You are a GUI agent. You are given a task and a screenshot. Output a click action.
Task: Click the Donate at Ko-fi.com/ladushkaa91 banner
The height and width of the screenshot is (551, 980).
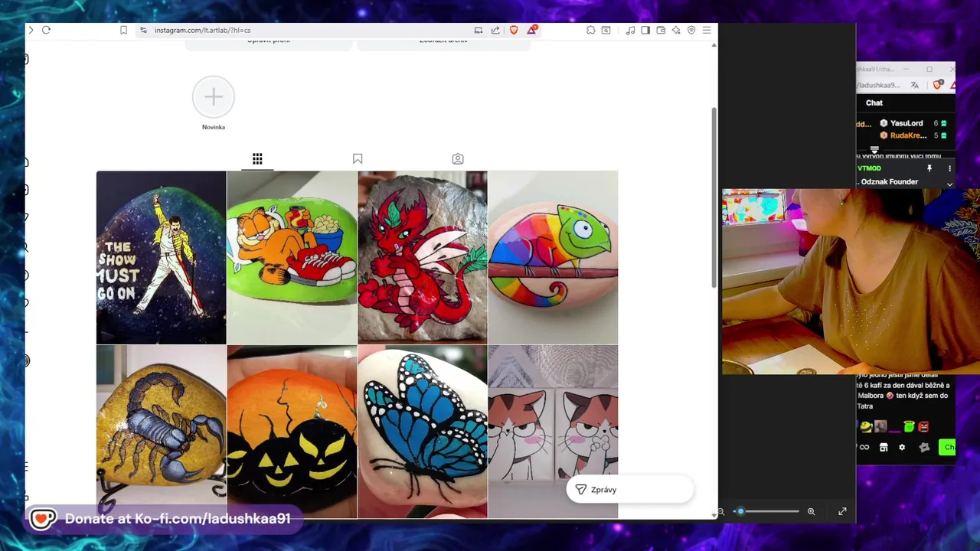(164, 519)
